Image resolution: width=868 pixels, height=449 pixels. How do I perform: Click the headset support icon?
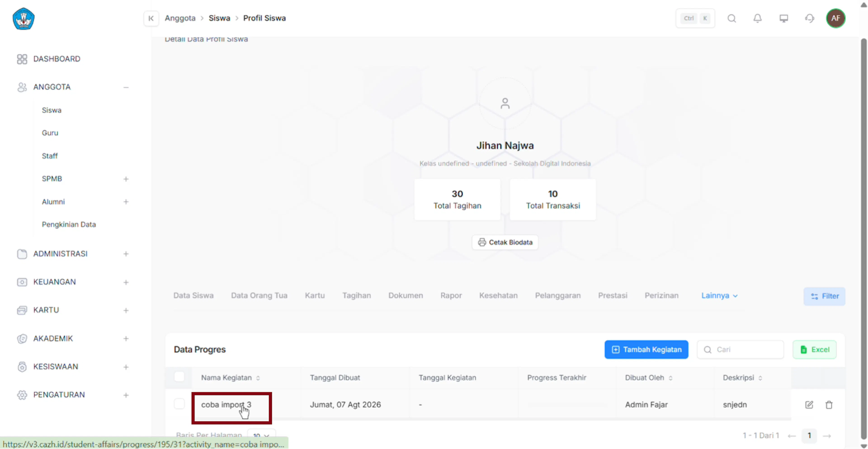pyautogui.click(x=809, y=18)
